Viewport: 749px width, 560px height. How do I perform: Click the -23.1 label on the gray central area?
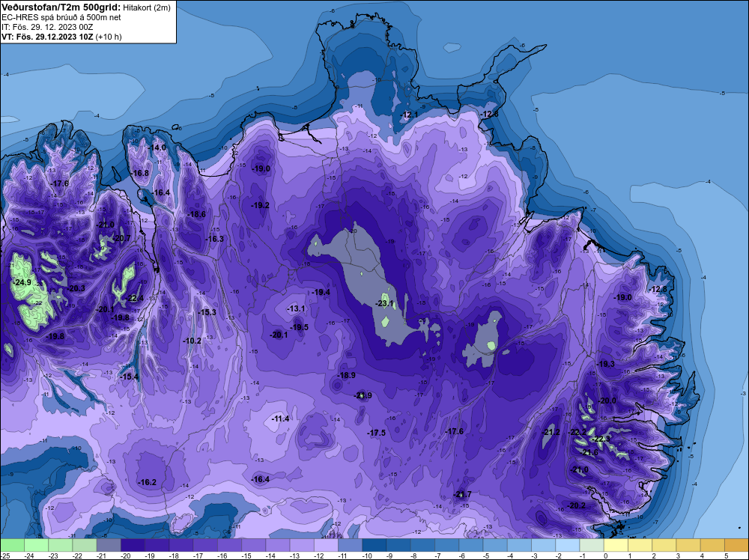[384, 303]
